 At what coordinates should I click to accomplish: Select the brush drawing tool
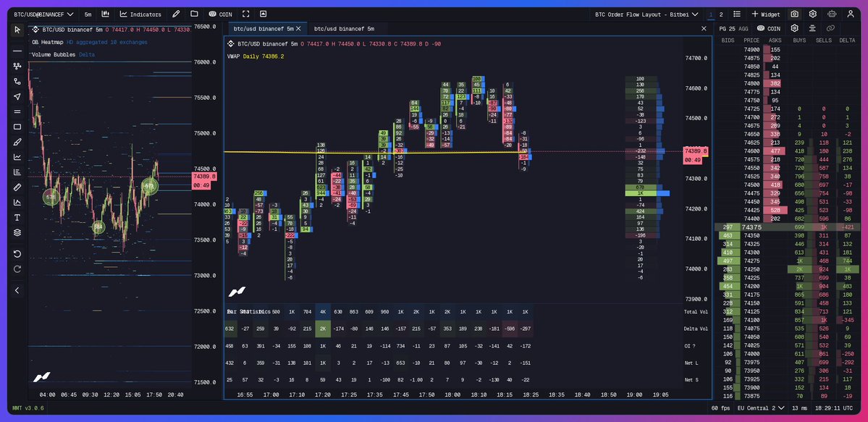pyautogui.click(x=17, y=142)
